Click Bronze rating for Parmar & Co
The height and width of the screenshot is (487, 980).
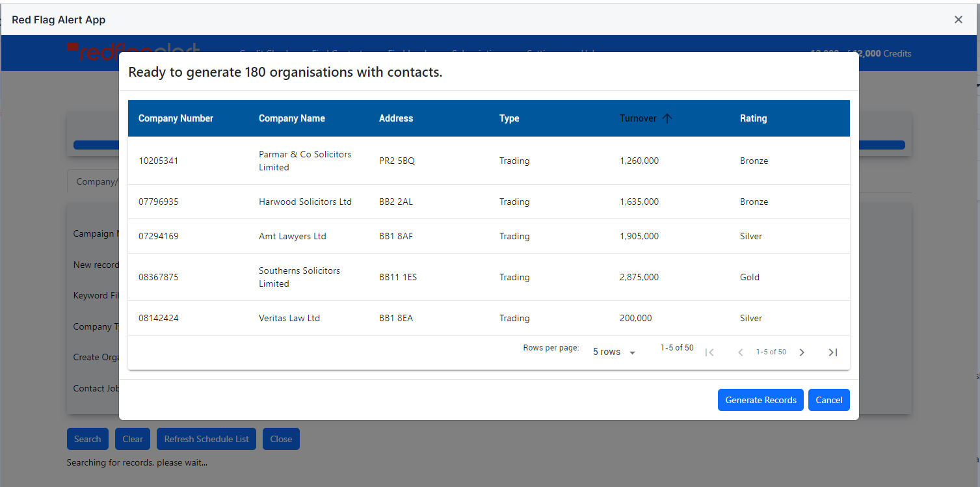(x=754, y=161)
